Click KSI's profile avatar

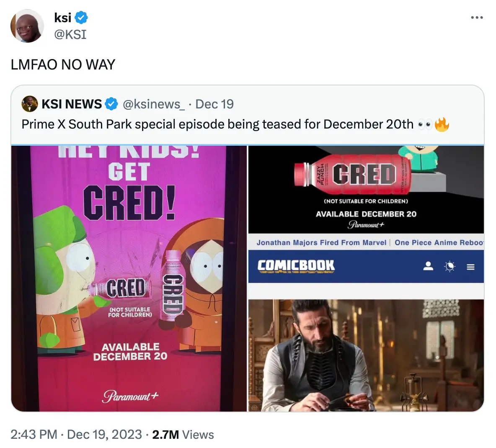[x=27, y=26]
